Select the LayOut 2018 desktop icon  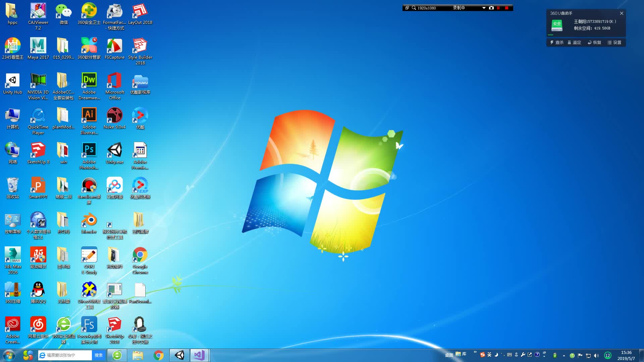coord(140,14)
